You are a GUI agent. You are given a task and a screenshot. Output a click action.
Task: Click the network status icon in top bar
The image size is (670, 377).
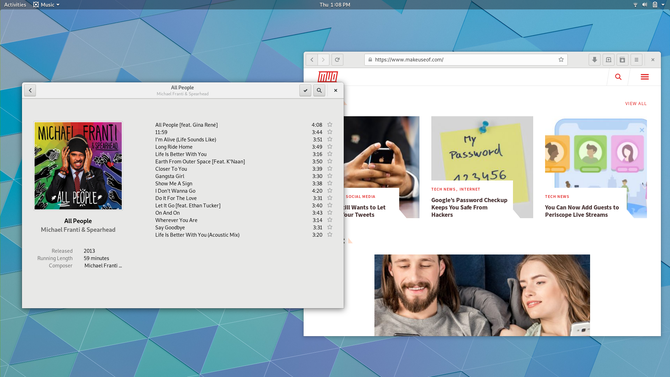(x=635, y=5)
